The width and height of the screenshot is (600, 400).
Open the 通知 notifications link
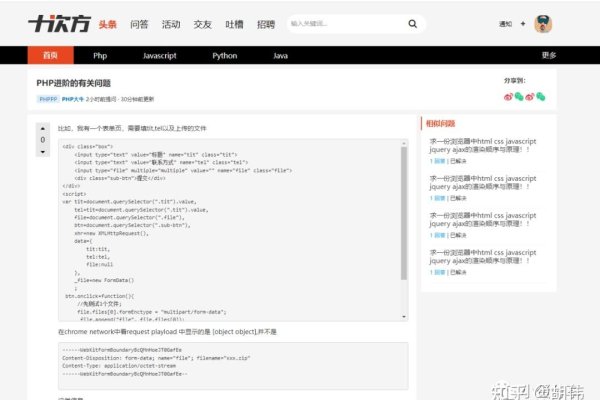coord(505,24)
